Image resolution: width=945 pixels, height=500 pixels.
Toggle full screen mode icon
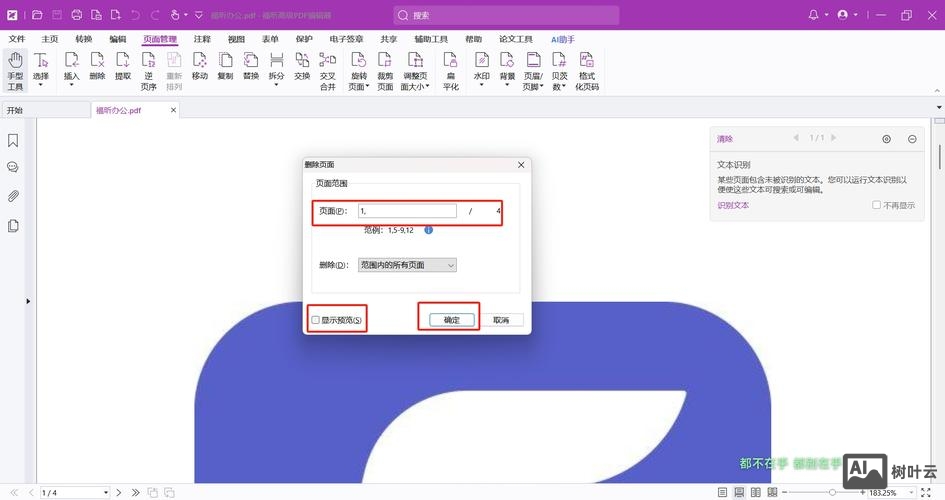pos(926,492)
